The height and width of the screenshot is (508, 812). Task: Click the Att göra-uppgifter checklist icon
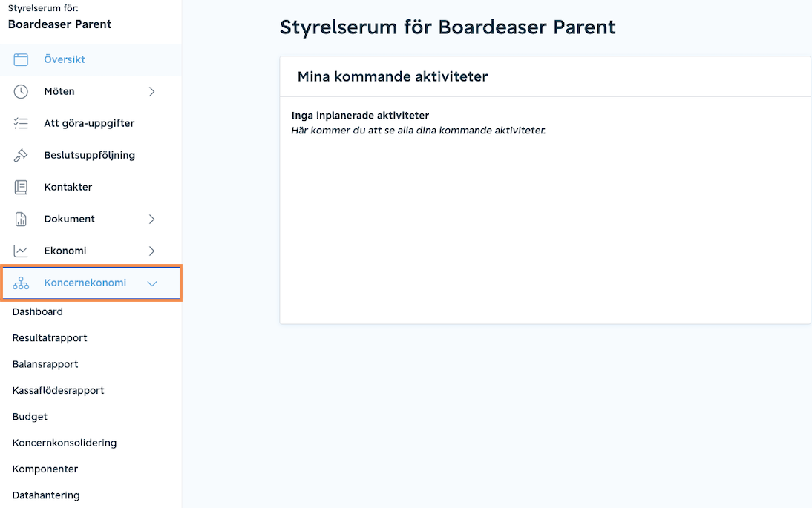point(21,123)
